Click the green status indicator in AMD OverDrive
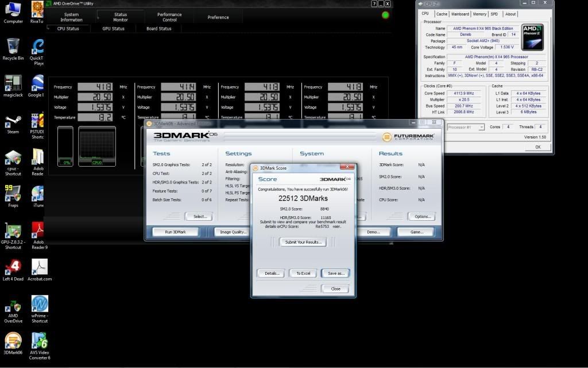588x368 pixels. tap(385, 16)
